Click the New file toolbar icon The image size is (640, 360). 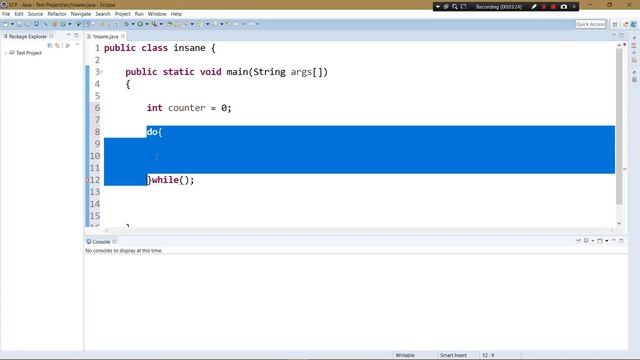point(6,24)
